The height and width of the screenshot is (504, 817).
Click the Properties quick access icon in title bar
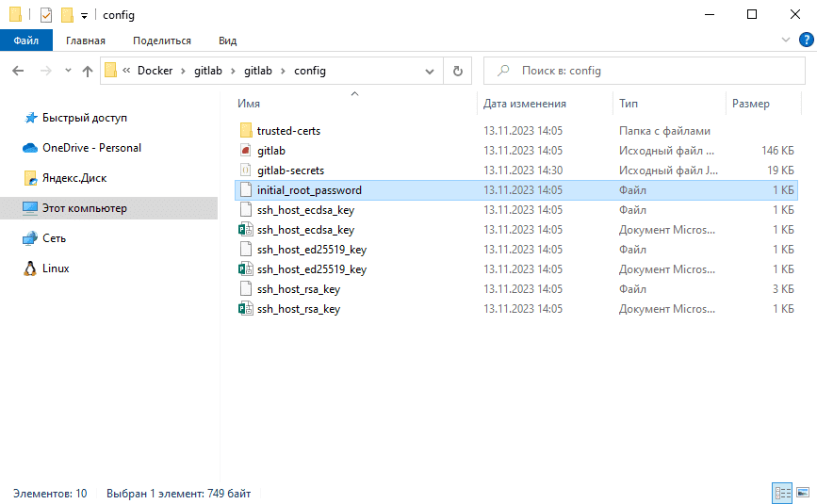pyautogui.click(x=46, y=15)
